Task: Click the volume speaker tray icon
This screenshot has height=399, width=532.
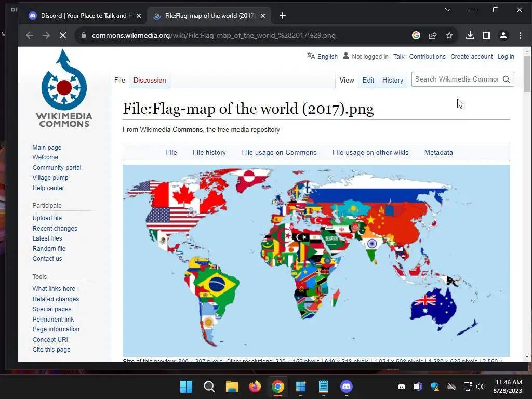Action: [480, 387]
